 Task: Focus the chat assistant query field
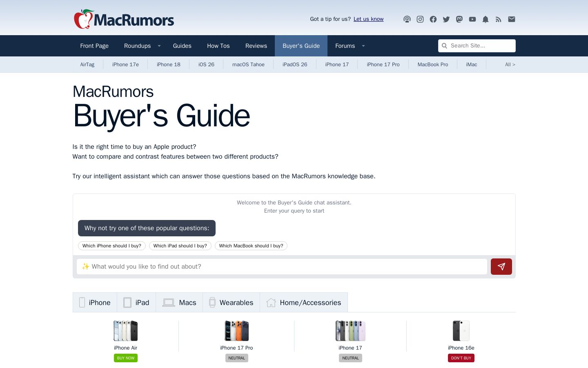click(282, 267)
